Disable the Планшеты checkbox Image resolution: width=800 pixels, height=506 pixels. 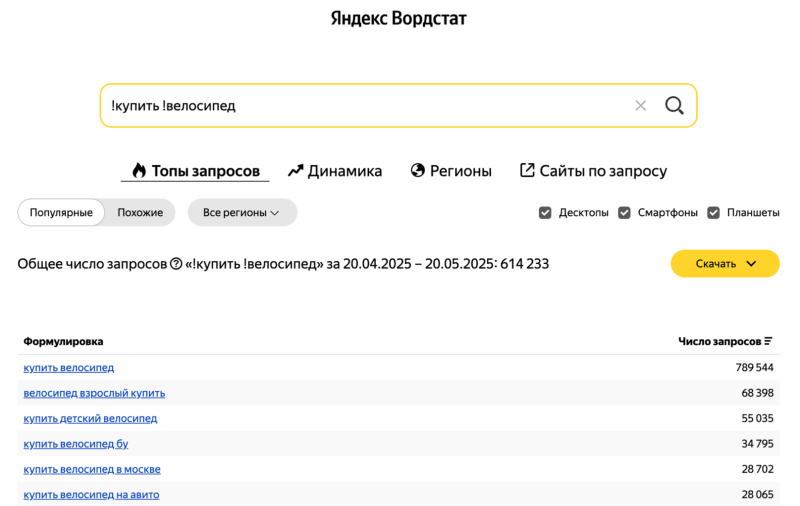[x=713, y=213]
